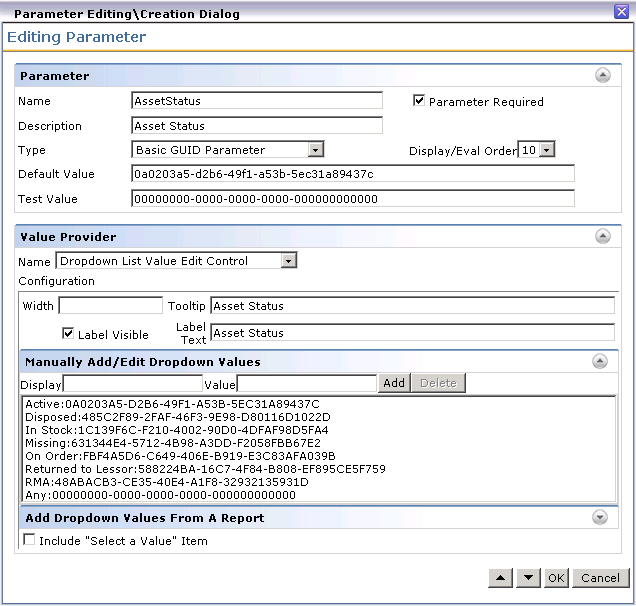
Task: Collapse Manually Add/Edit Dropdown Values section
Action: coord(600,362)
